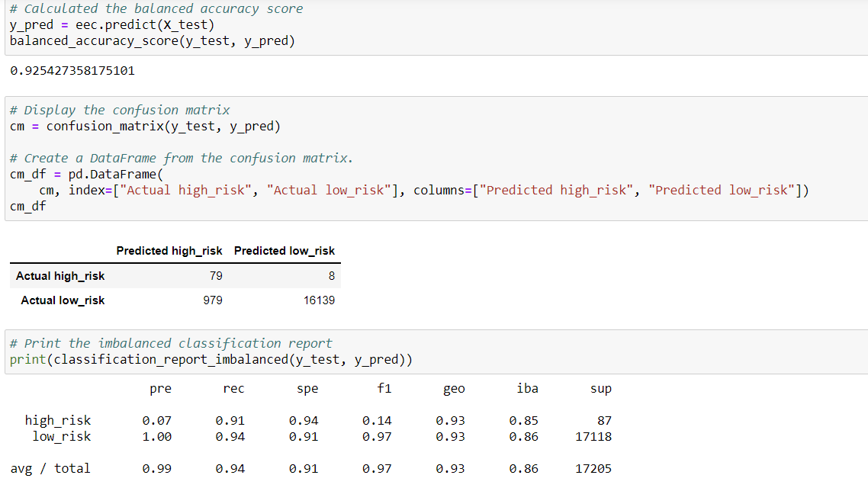
Task: Click the confusion matrix cell with value 16139
Action: (319, 300)
